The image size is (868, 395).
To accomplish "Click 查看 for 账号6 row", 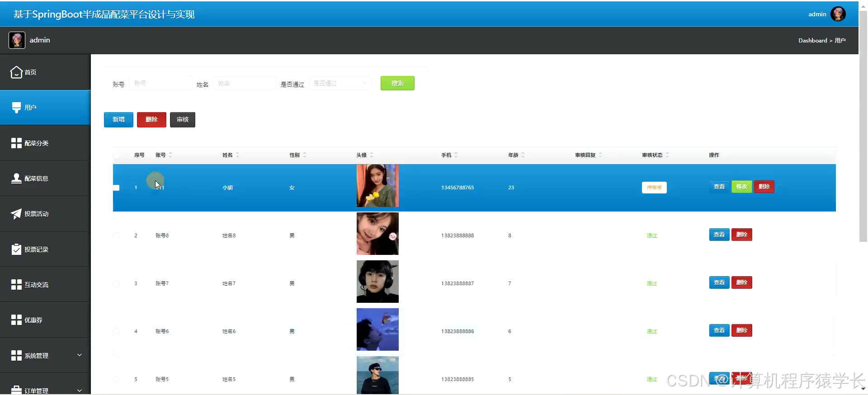I will click(719, 330).
